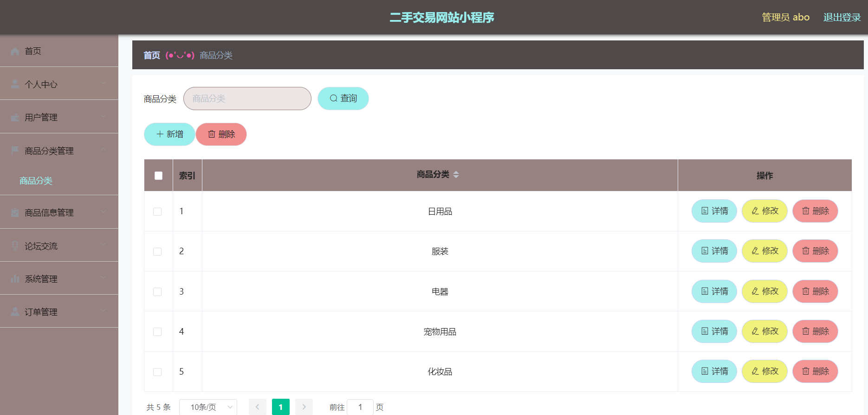This screenshot has height=415, width=868.
Task: Go to the next page arrow
Action: [x=304, y=407]
